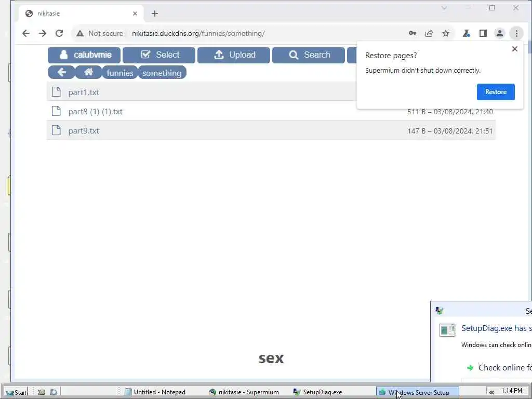
Task: Share this page icon in address bar
Action: click(x=429, y=33)
